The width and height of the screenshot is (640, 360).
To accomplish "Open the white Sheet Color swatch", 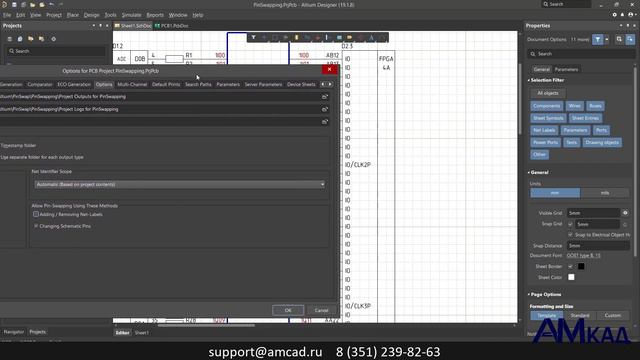I will [x=571, y=277].
